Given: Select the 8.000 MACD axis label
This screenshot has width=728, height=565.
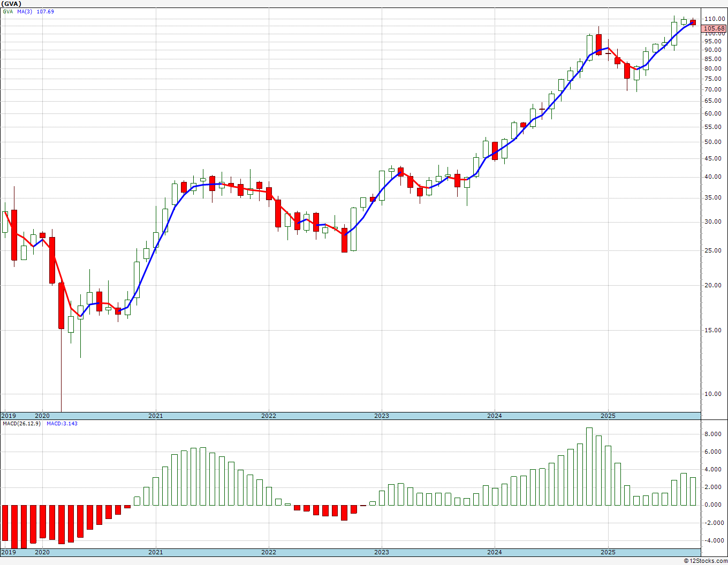Looking at the screenshot, I should click(713, 434).
